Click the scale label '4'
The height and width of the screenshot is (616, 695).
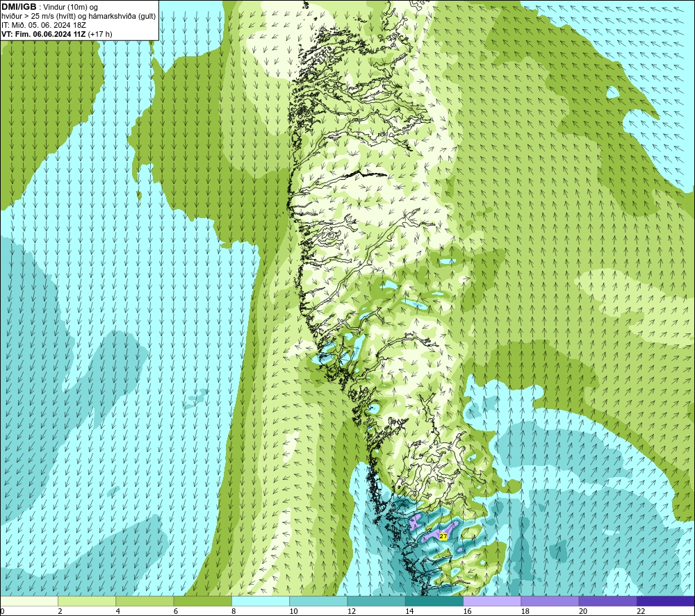[118, 612]
